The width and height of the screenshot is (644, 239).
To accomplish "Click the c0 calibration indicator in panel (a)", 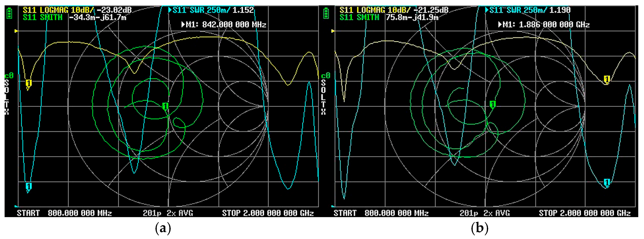I will coord(9,76).
